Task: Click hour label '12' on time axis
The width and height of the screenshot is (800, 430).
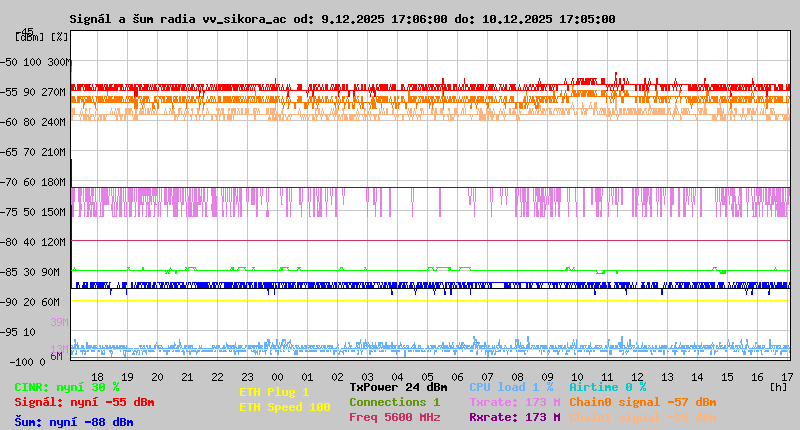Action: 637,377
